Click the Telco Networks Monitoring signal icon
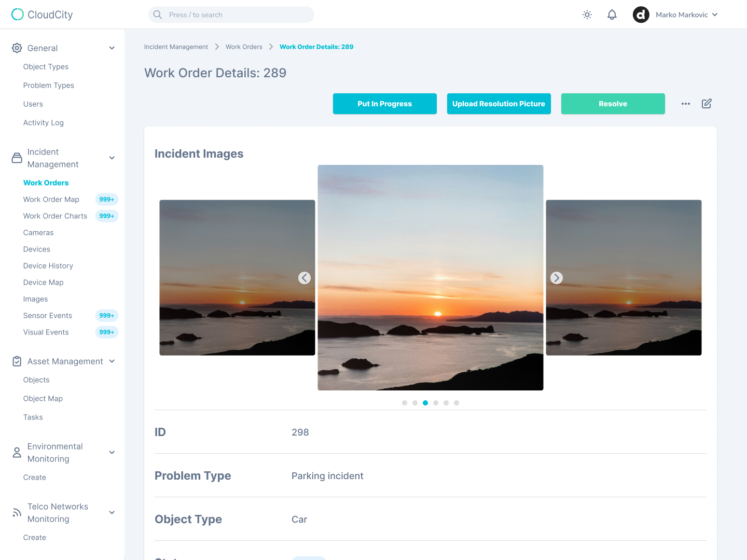Viewport: 747px width, 560px height. point(16,512)
